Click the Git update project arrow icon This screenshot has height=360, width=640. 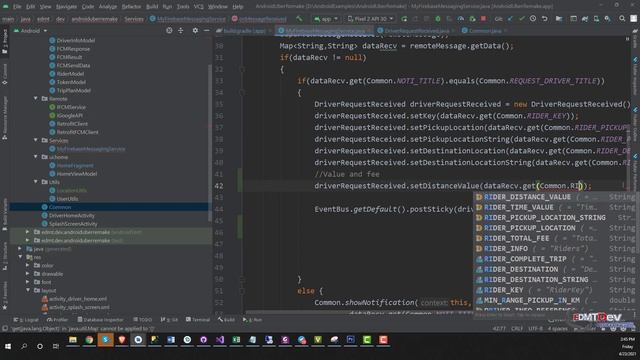511,19
